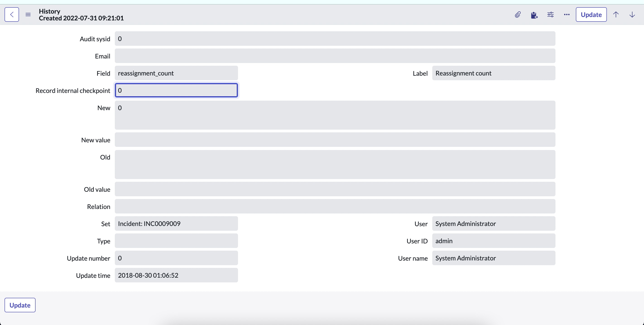Go to next record with down arrow
644x325 pixels.
(632, 15)
